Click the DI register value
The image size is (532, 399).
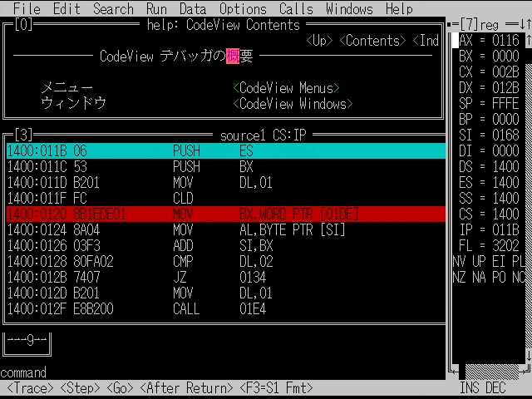pyautogui.click(x=505, y=150)
